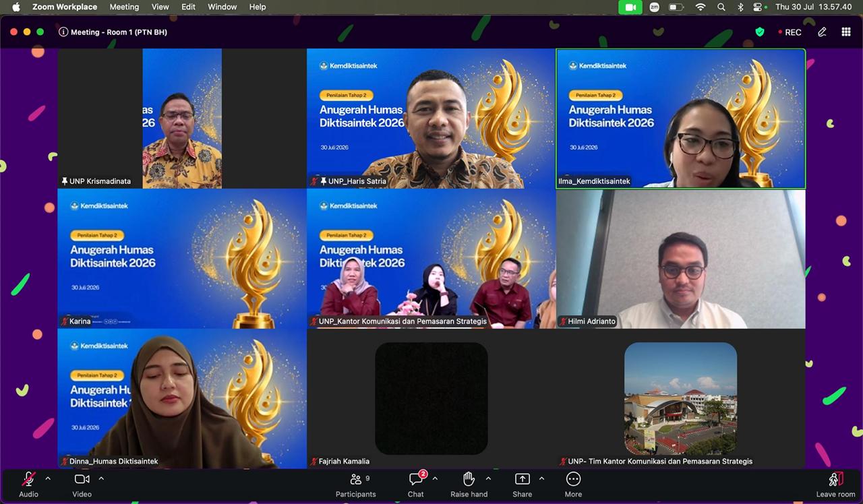Select the Dinna_Humas Diktisaintek video tile
Image resolution: width=863 pixels, height=504 pixels.
[182, 399]
